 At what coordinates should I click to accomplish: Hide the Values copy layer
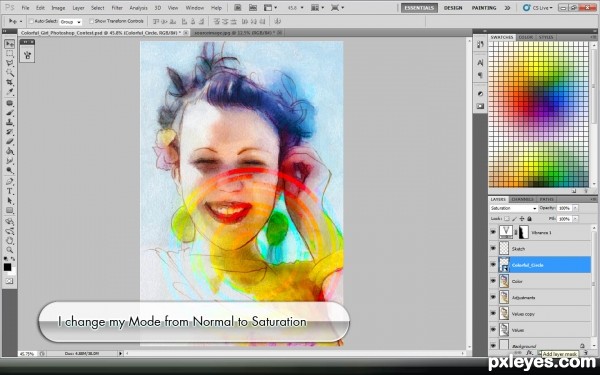click(x=493, y=313)
